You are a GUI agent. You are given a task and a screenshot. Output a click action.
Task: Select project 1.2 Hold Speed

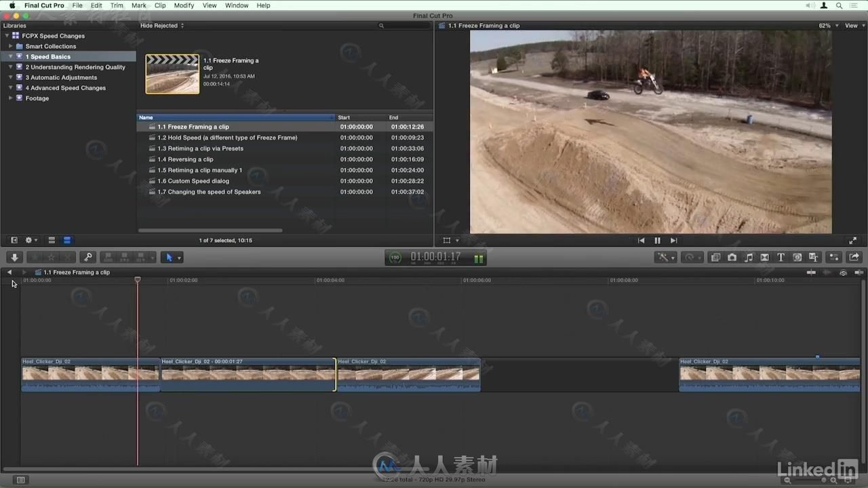click(x=285, y=138)
